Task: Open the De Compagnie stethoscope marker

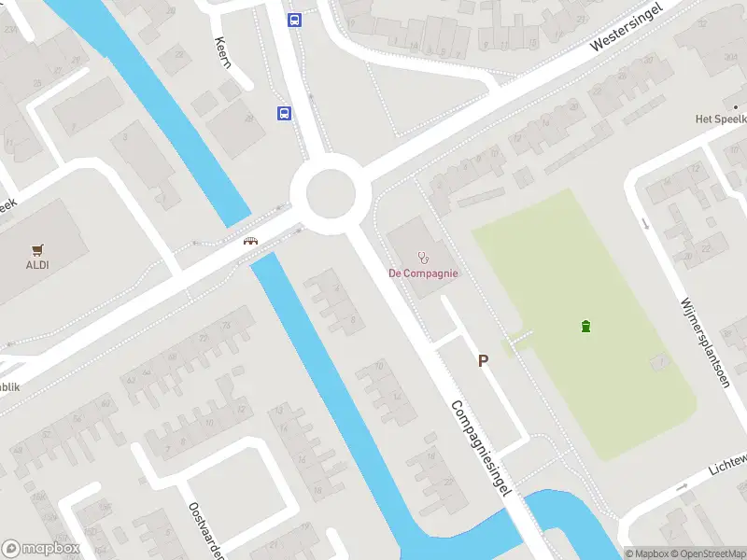Action: 423,258
